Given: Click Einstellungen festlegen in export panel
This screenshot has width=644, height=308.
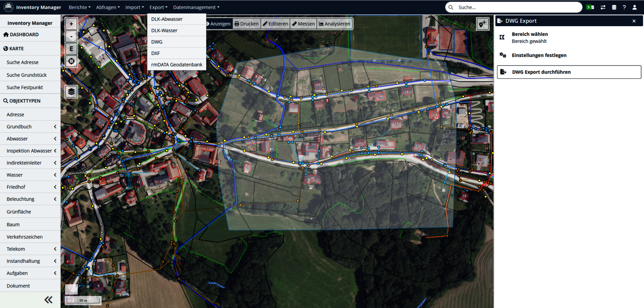Looking at the screenshot, I should tap(539, 55).
